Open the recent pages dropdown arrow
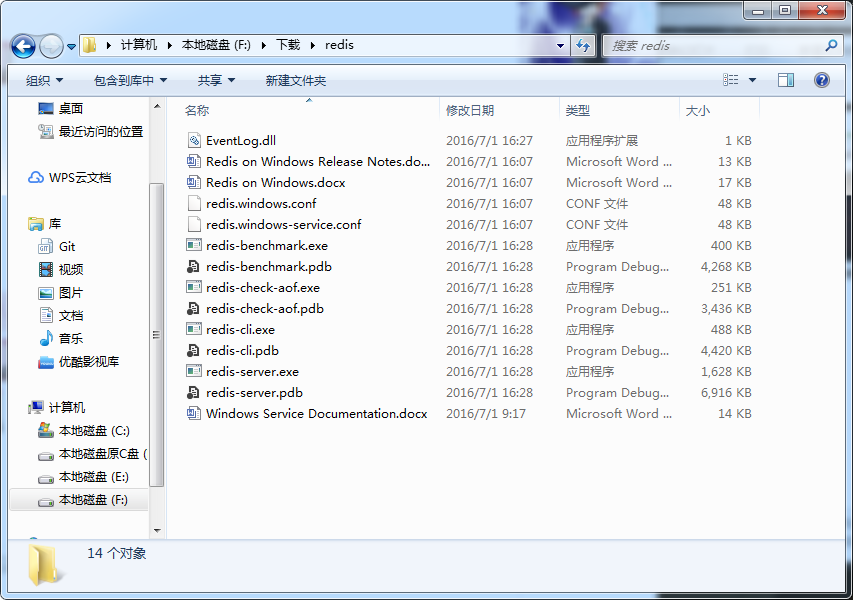This screenshot has height=600, width=853. [71, 47]
